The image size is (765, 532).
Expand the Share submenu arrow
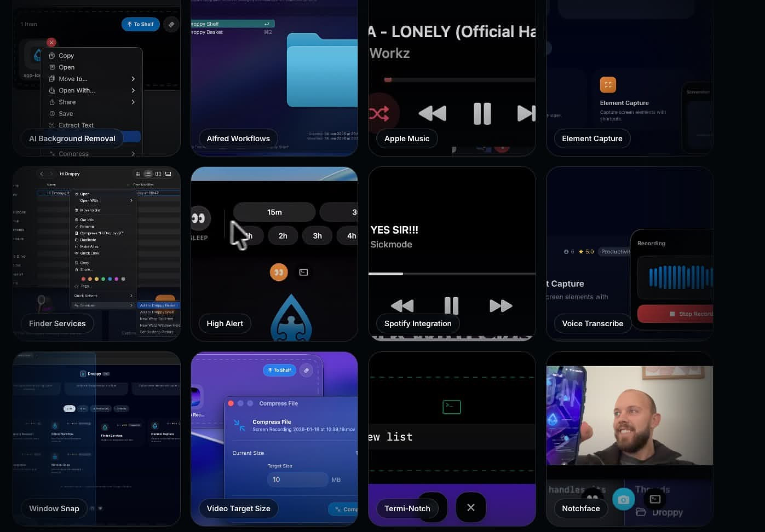tap(133, 102)
